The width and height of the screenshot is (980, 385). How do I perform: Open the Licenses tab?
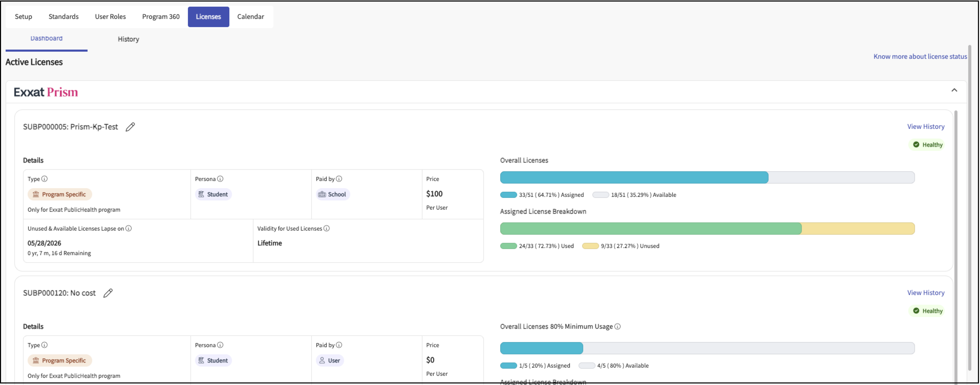pyautogui.click(x=208, y=17)
